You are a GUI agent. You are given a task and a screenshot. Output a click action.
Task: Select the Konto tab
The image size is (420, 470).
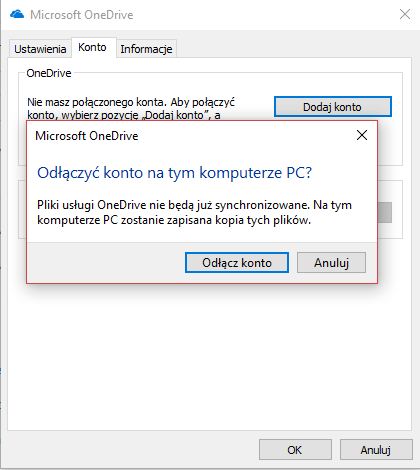[92, 47]
